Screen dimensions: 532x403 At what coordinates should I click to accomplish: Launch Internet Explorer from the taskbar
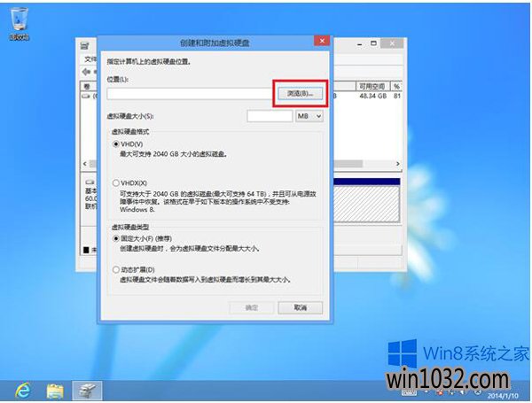click(19, 390)
